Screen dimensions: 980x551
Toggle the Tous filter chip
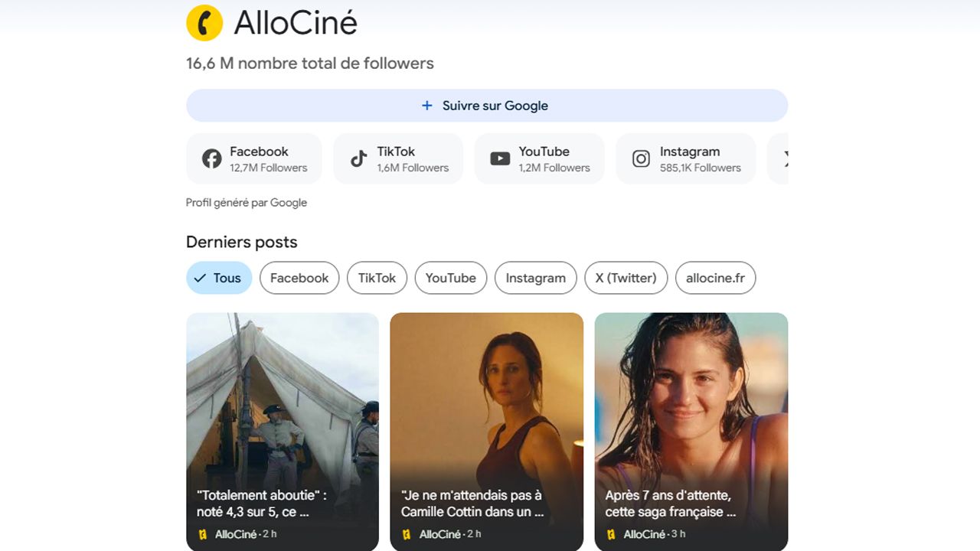[x=219, y=278]
